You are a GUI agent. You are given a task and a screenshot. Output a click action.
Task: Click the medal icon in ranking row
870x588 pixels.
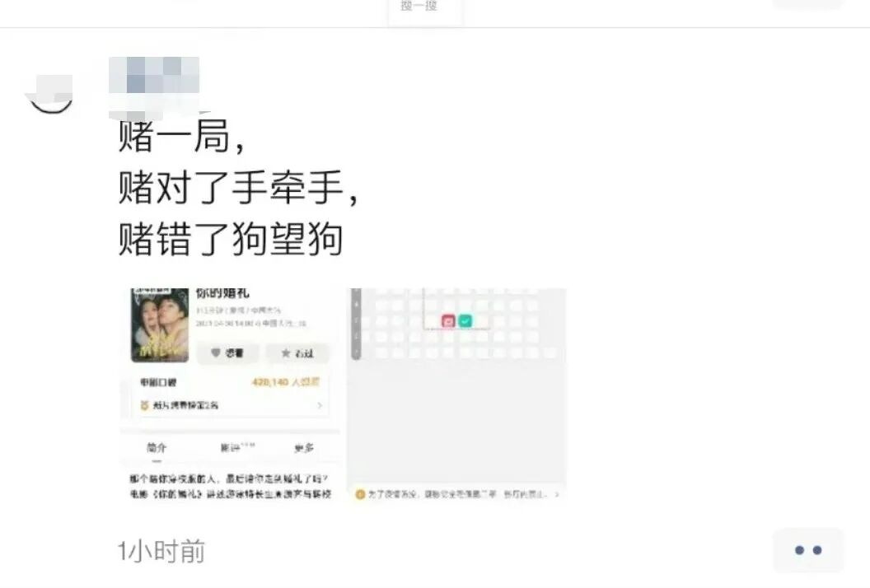pyautogui.click(x=144, y=405)
